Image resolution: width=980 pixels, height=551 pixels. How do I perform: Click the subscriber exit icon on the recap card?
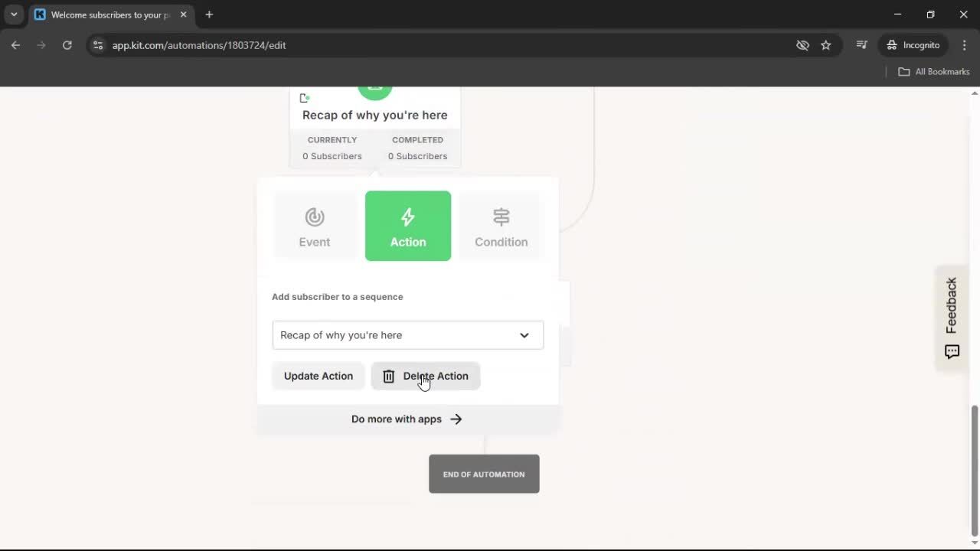(x=304, y=98)
